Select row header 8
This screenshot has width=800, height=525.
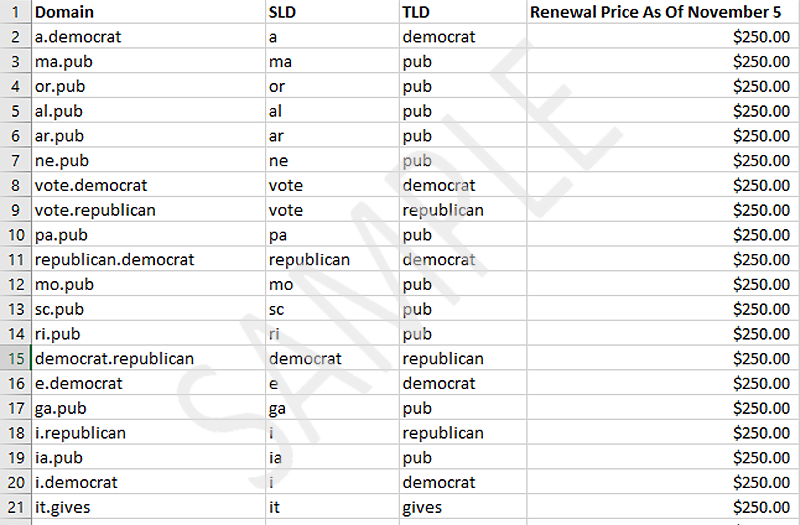[16, 185]
